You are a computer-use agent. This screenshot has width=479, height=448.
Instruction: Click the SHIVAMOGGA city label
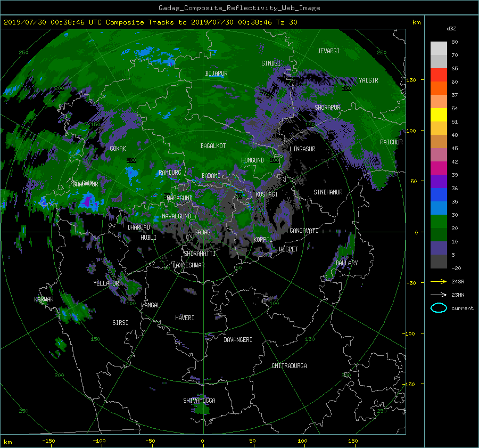(x=199, y=400)
